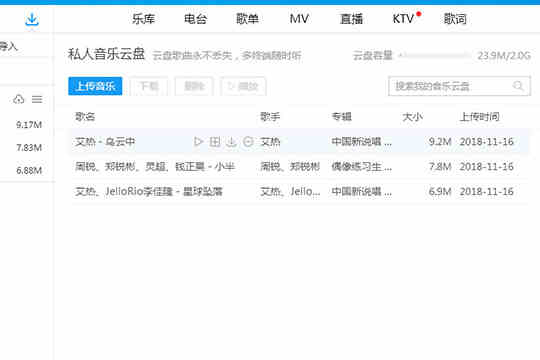Open the 乐库 tab
Viewport: 540px width, 360px height.
click(x=143, y=19)
